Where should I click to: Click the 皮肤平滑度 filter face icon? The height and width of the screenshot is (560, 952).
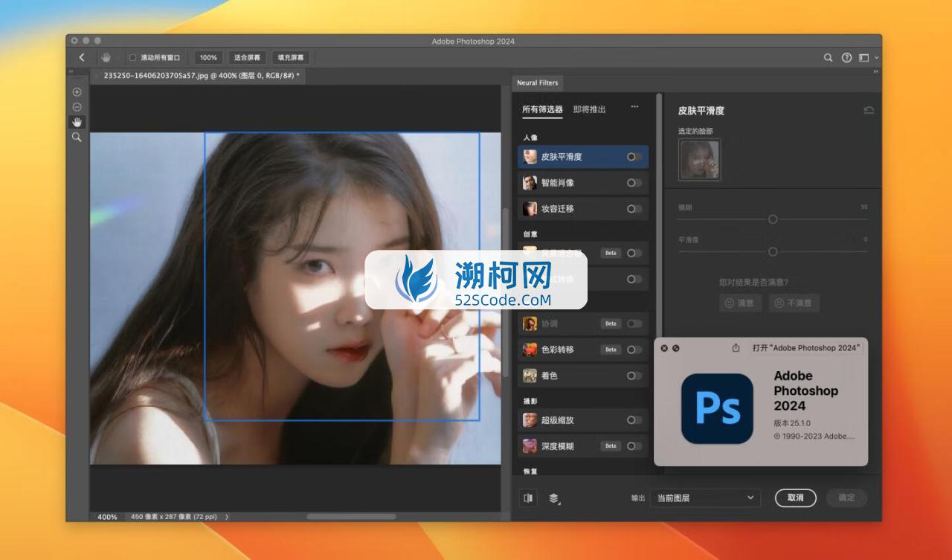pos(530,157)
